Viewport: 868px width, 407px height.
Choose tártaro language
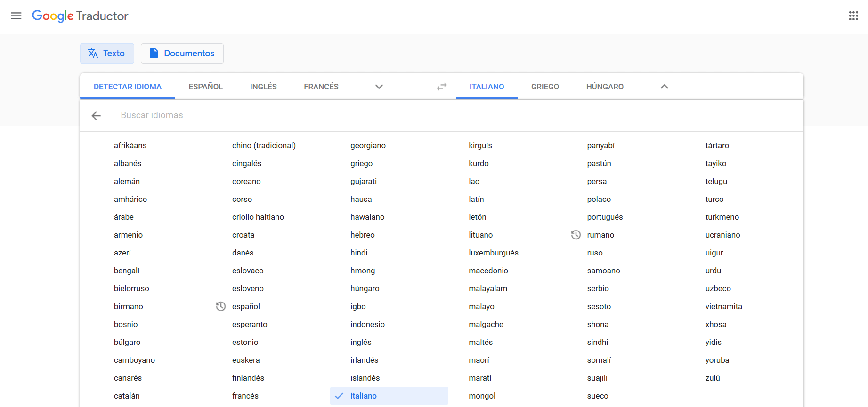[717, 145]
